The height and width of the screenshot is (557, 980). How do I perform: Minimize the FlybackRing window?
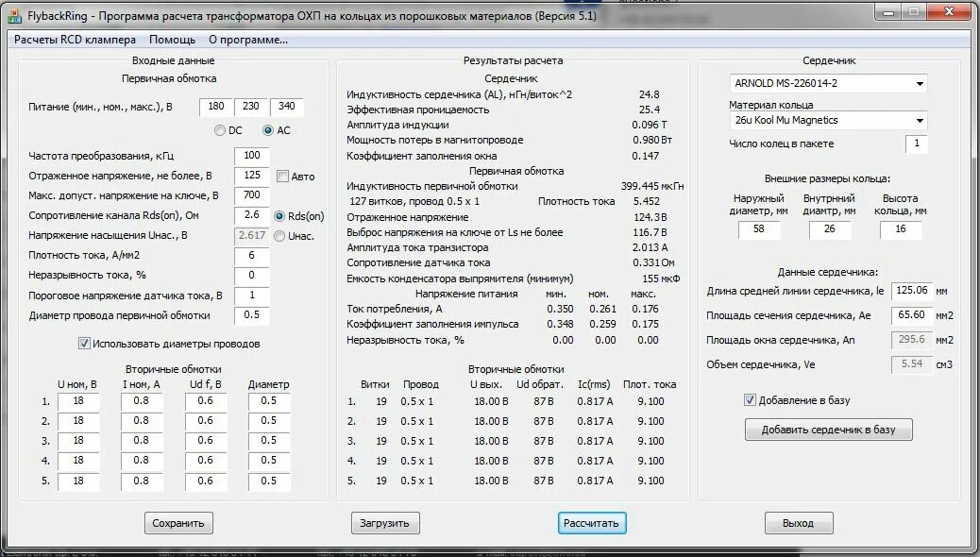(x=888, y=12)
